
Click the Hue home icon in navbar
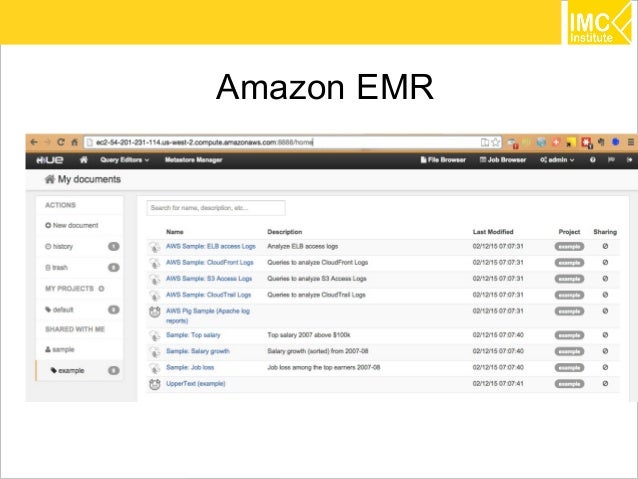[x=83, y=160]
